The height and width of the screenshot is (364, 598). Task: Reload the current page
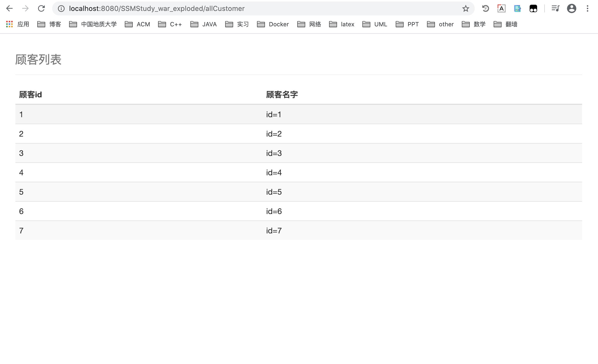[x=41, y=8]
